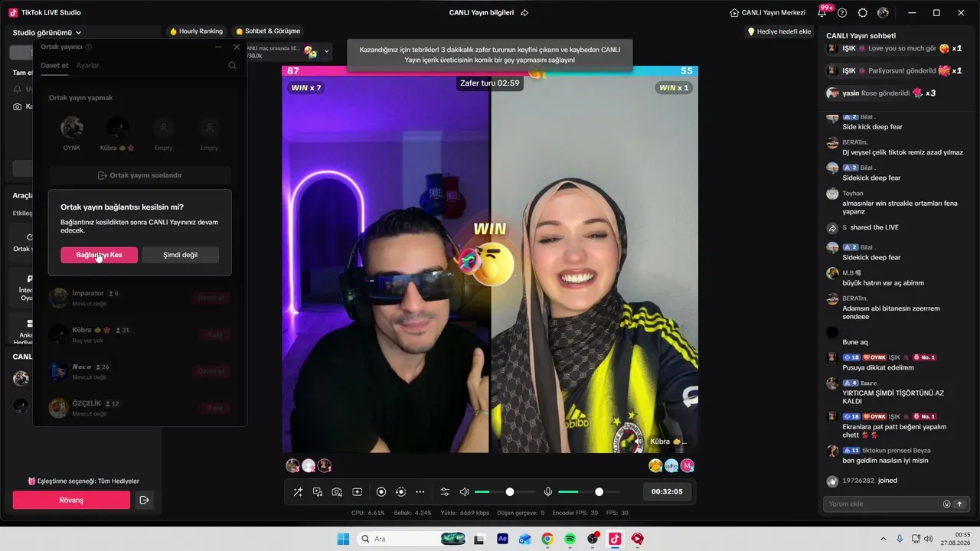980x551 pixels.
Task: Open the Hourly Ranking chip
Action: tap(197, 31)
